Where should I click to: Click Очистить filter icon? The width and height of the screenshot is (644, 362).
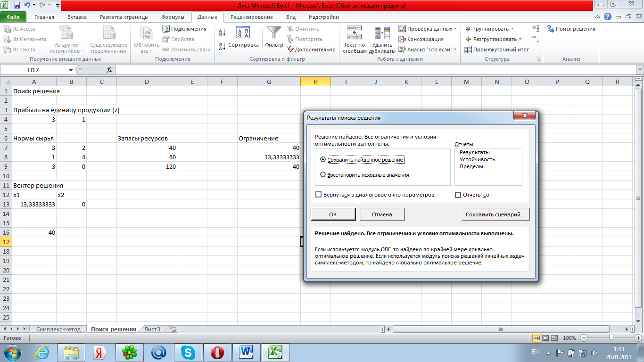[x=290, y=29]
